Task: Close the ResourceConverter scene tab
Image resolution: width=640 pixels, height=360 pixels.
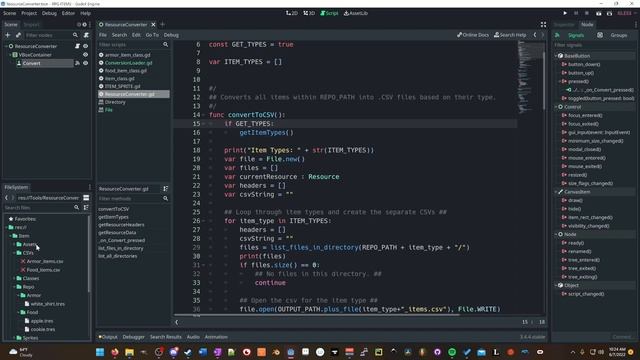Action: coord(153,24)
